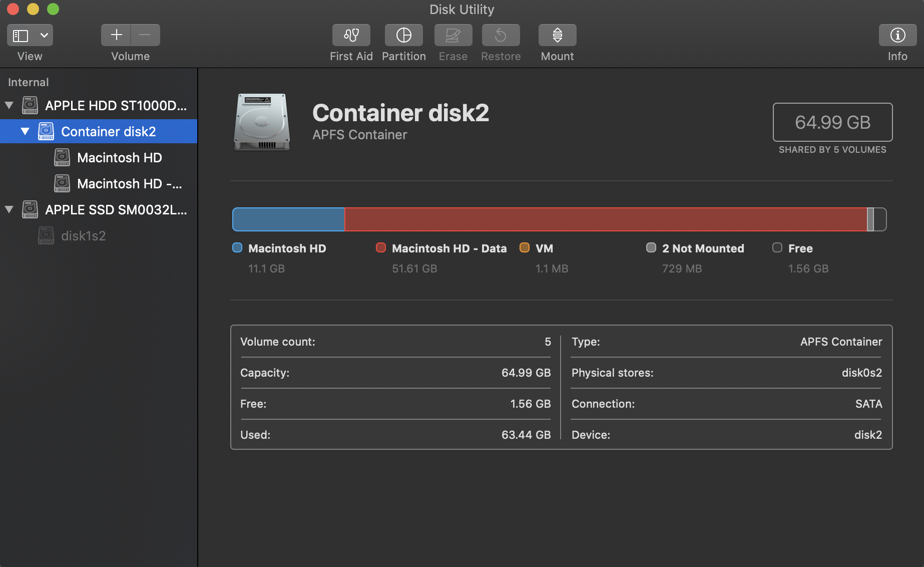Click the empty Free legend swatch
The width and height of the screenshot is (924, 567).
click(x=777, y=247)
